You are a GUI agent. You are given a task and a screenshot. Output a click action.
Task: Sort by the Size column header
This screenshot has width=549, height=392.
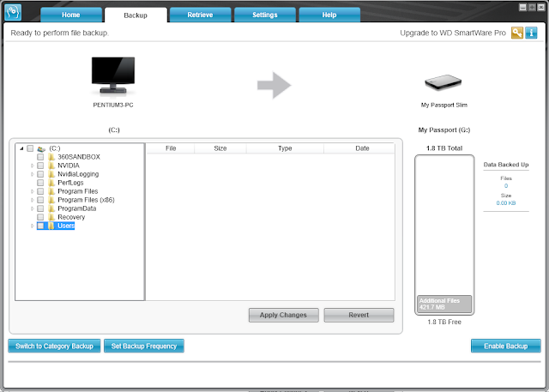point(220,148)
